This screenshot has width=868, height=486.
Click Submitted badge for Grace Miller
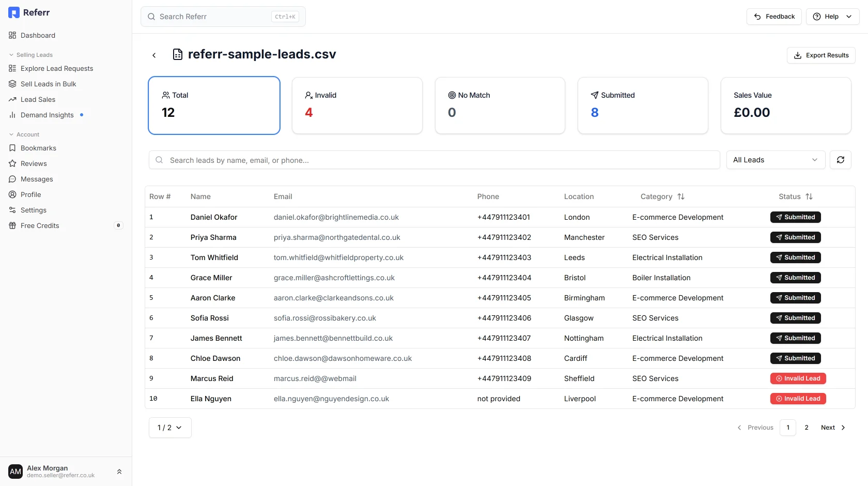(795, 278)
